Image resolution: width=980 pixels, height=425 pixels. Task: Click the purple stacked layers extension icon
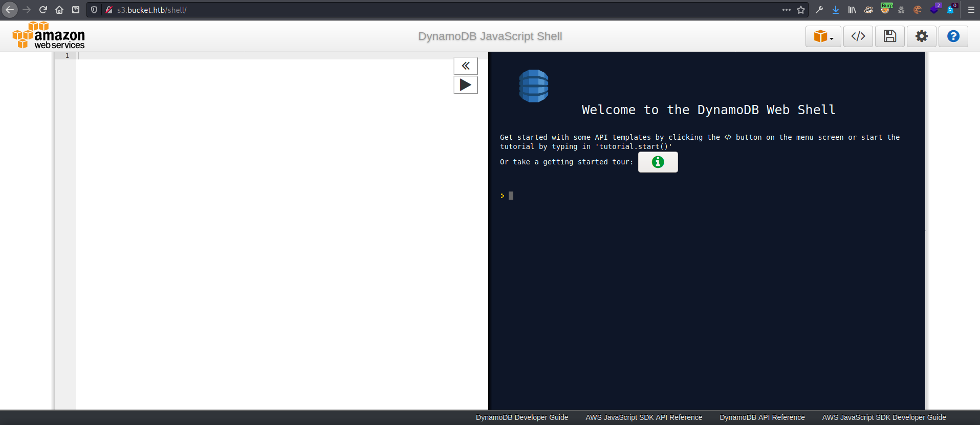[935, 9]
